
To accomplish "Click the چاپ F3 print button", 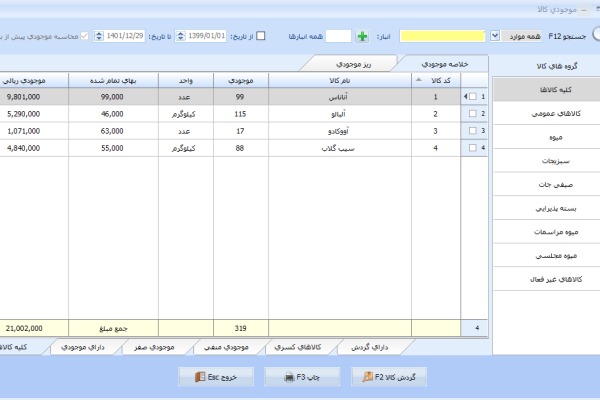I will point(302,377).
